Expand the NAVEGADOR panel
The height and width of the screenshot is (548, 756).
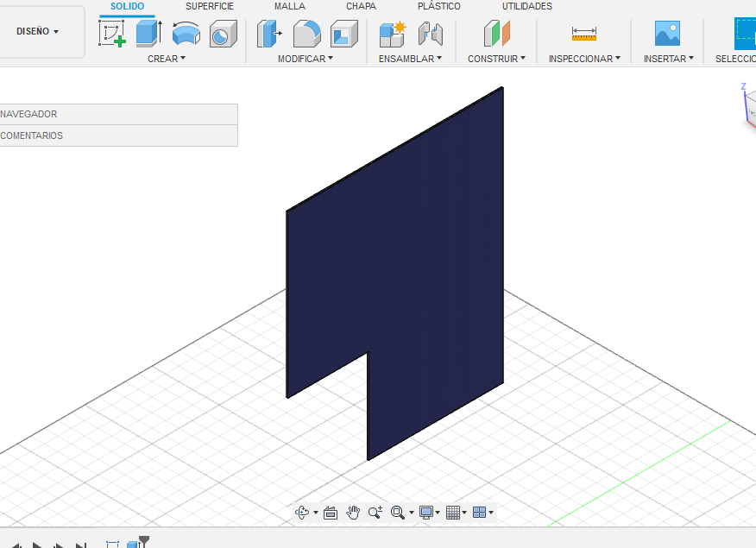(118, 114)
